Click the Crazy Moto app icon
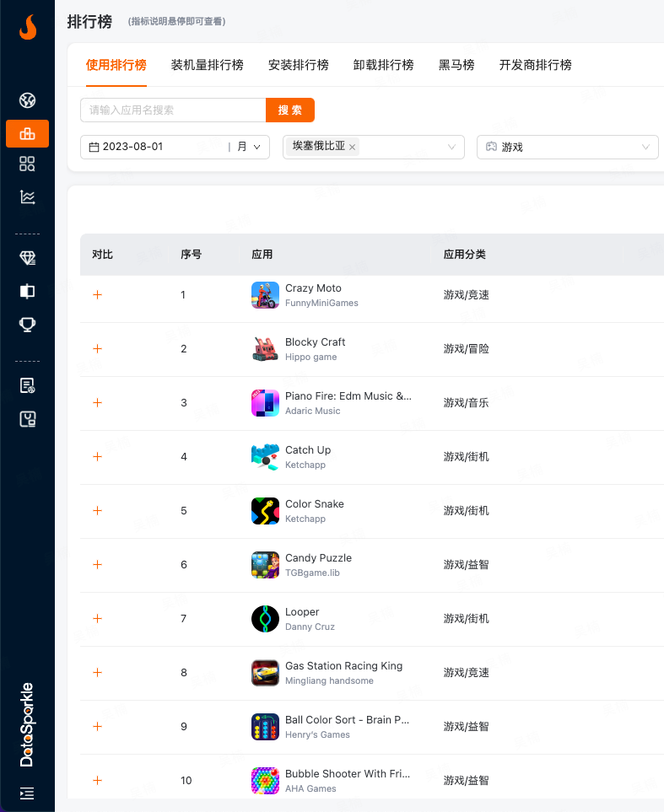The image size is (664, 812). coord(265,295)
